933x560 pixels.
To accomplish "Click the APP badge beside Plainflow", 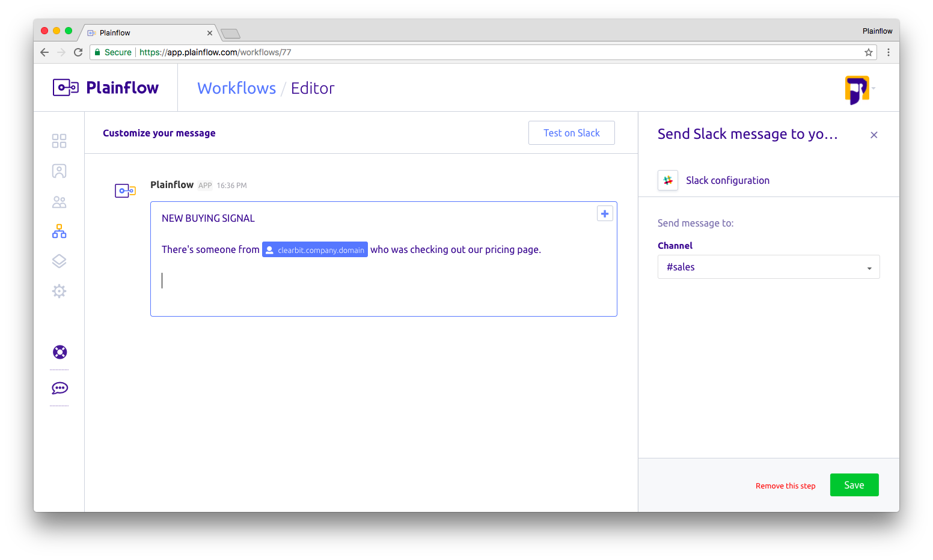I will click(x=205, y=186).
